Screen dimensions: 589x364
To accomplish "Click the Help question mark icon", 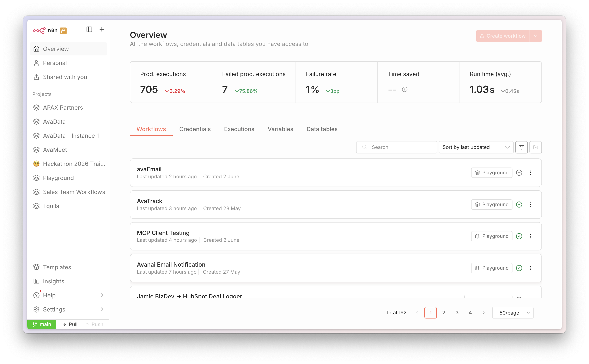I will click(36, 295).
